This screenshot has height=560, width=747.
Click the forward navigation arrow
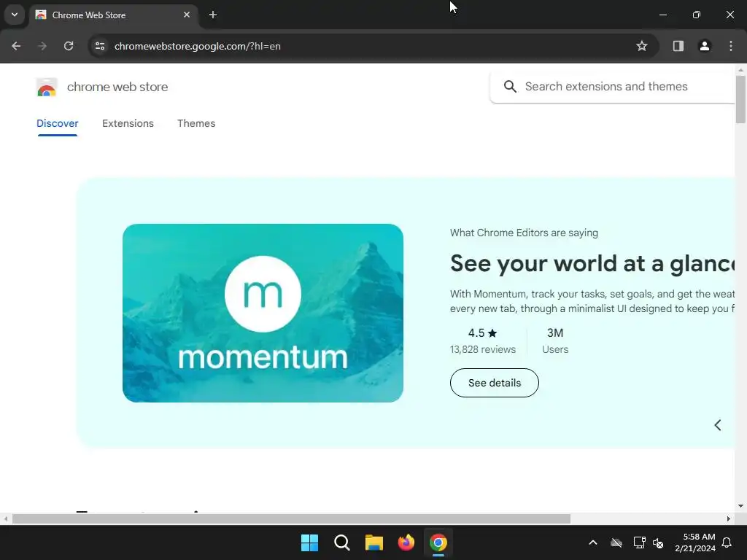point(42,46)
